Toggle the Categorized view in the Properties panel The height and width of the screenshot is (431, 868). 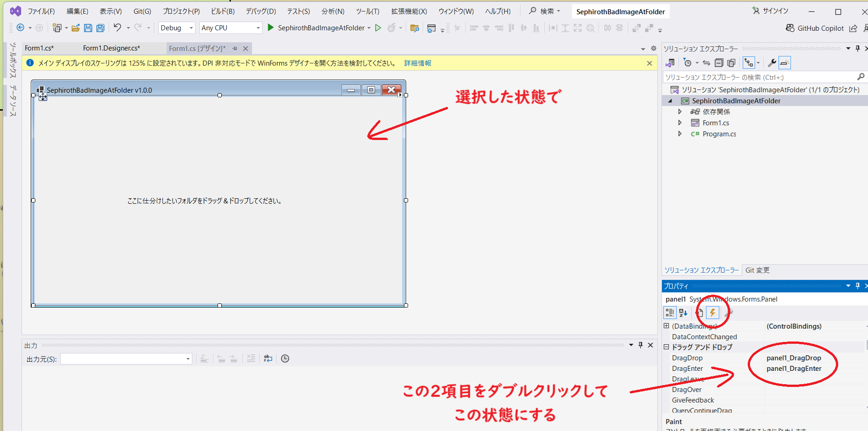tap(670, 313)
